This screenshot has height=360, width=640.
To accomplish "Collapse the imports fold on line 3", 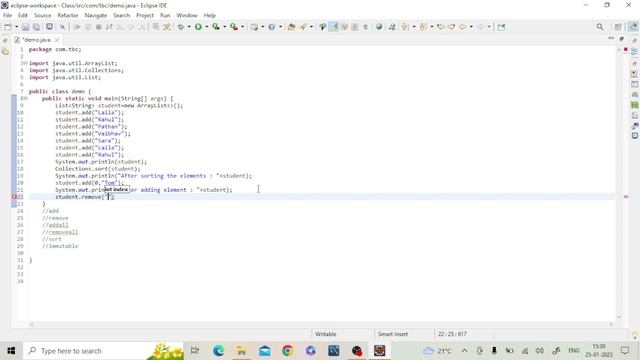I will (x=26, y=63).
